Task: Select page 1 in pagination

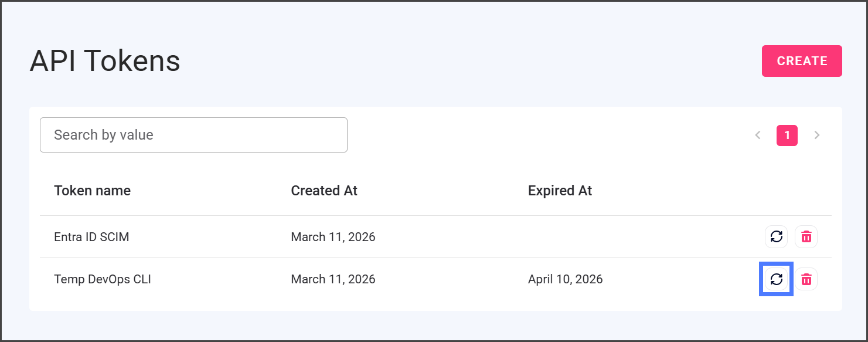Action: [x=787, y=136]
